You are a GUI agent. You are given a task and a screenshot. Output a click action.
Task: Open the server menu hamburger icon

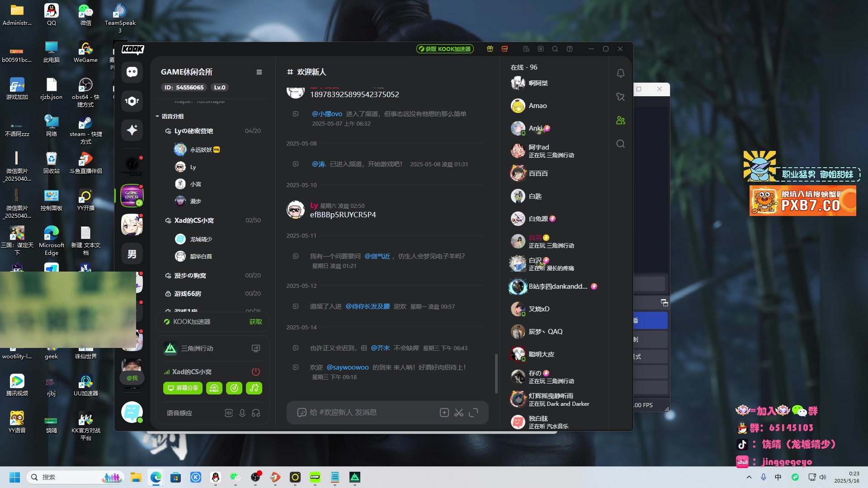(x=259, y=72)
